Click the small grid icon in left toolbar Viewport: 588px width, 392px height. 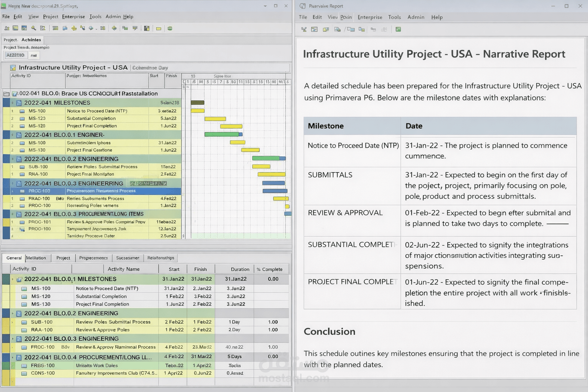pyautogui.click(x=103, y=28)
